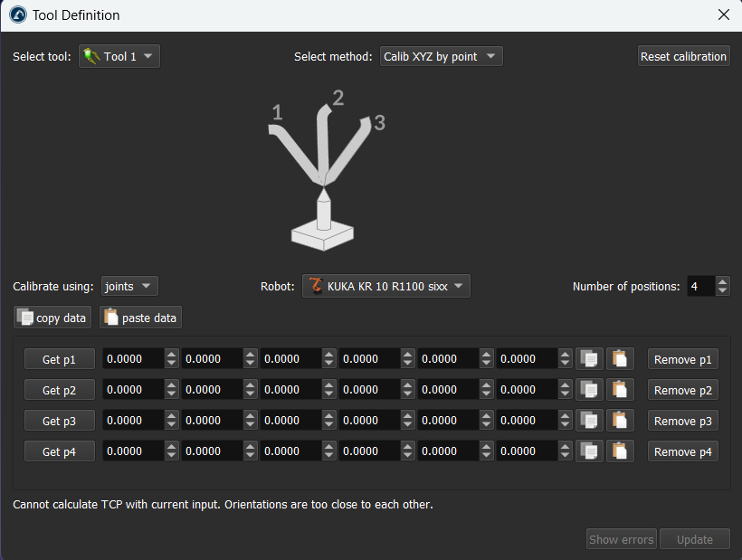This screenshot has height=560, width=742.
Task: Close the Tool Definition window
Action: click(x=723, y=14)
